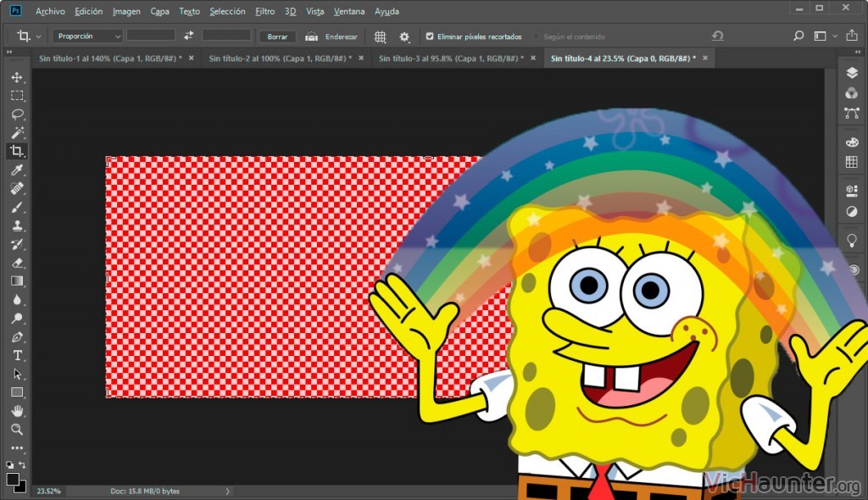Open the Layers panel icon
Screen dimensions: 868x500
click(x=851, y=73)
